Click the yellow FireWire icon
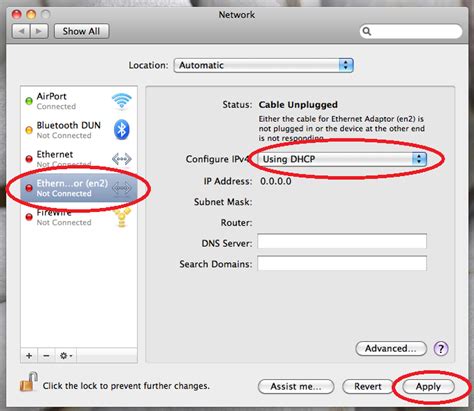This screenshot has height=411, width=474. tap(122, 218)
